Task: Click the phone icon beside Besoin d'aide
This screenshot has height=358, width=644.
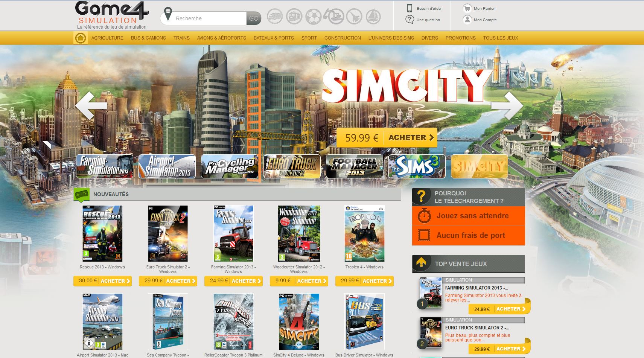Action: coord(410,8)
